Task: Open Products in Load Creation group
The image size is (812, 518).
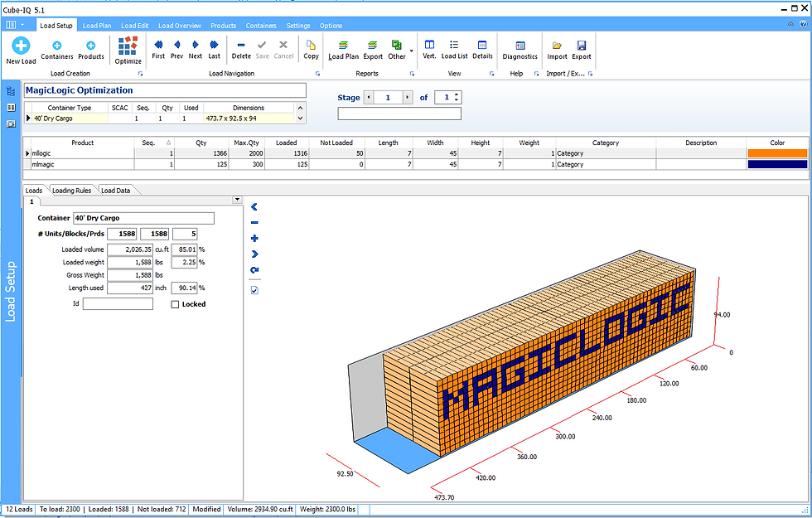Action: pyautogui.click(x=90, y=51)
